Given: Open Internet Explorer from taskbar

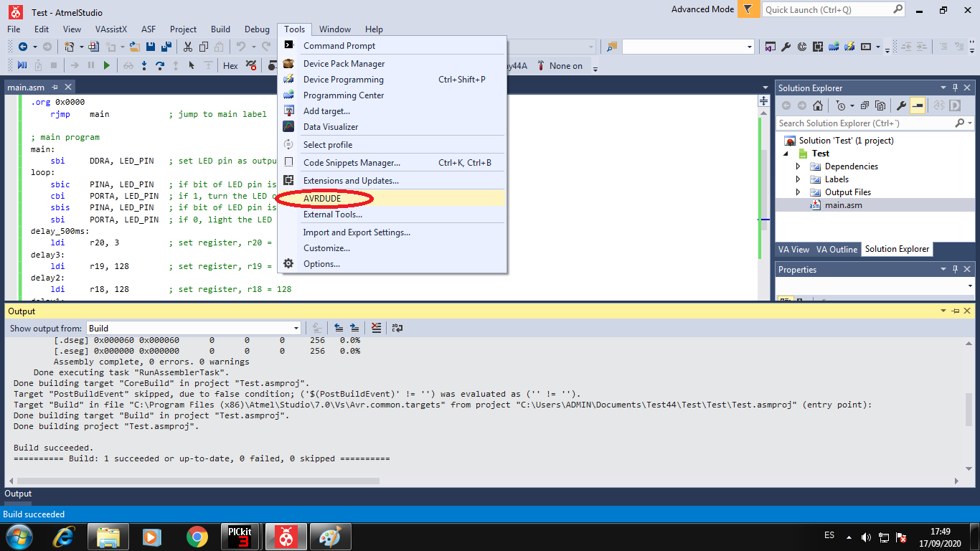Looking at the screenshot, I should click(x=65, y=537).
